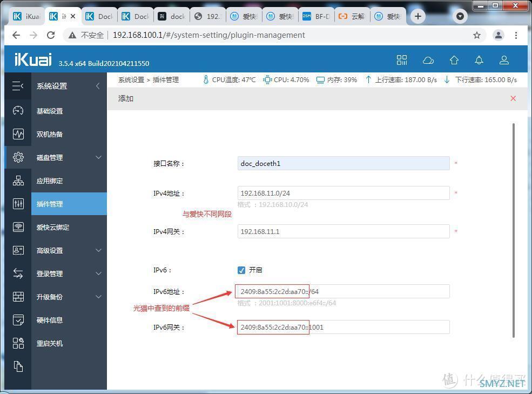Click the IPv6网关 input field
This screenshot has height=394, width=532.
(344, 327)
